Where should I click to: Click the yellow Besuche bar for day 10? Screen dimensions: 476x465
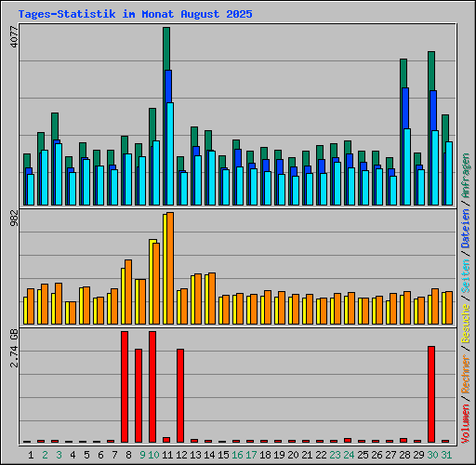point(152,282)
